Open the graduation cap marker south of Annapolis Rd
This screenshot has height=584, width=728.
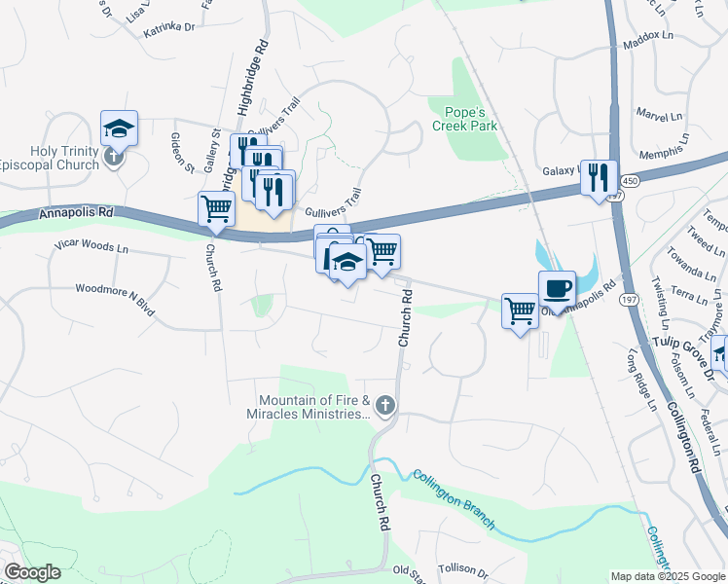347,262
